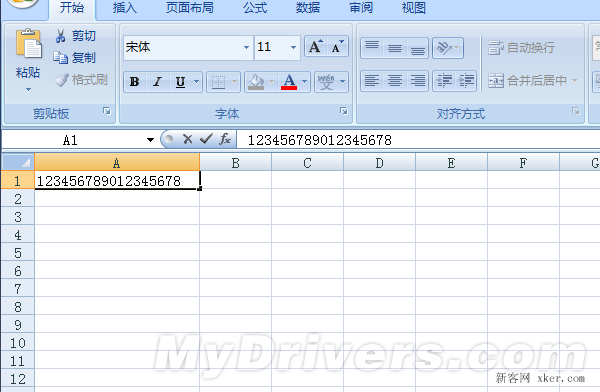Apply red font color A

point(289,82)
